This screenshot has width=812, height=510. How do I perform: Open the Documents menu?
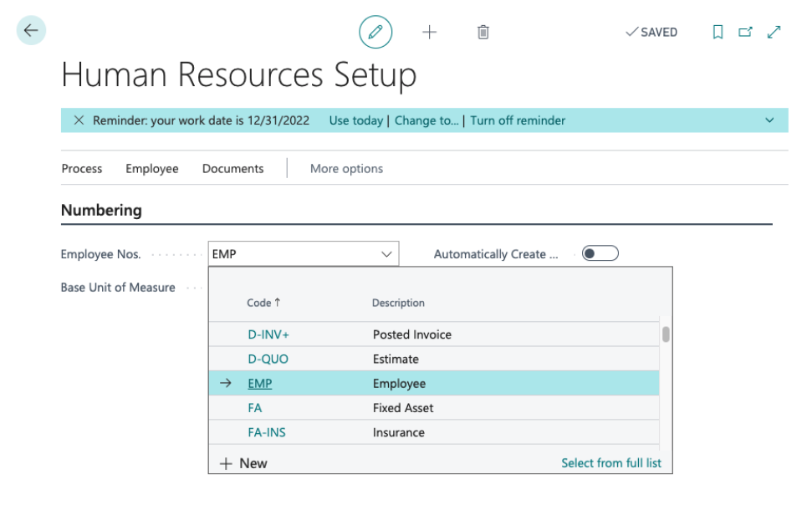click(x=232, y=169)
